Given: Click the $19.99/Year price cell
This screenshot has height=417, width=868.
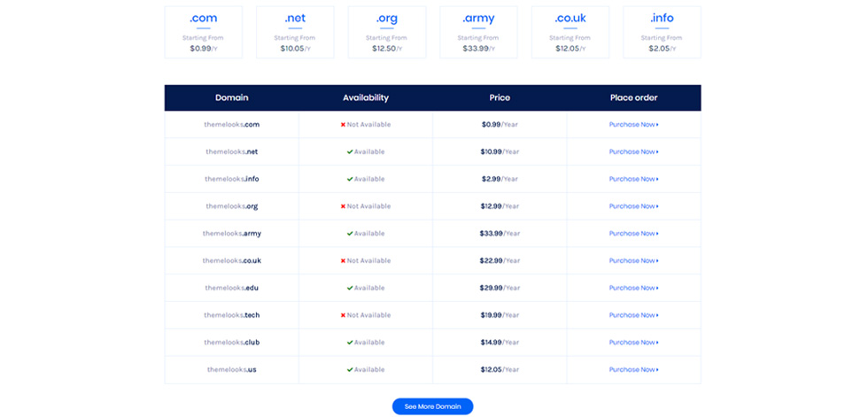Looking at the screenshot, I should pos(500,314).
